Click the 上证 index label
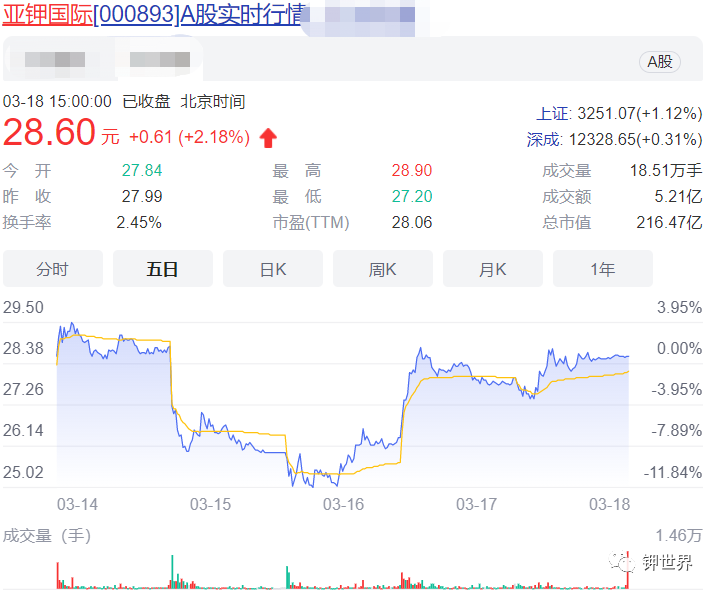The height and width of the screenshot is (593, 715). 554,113
